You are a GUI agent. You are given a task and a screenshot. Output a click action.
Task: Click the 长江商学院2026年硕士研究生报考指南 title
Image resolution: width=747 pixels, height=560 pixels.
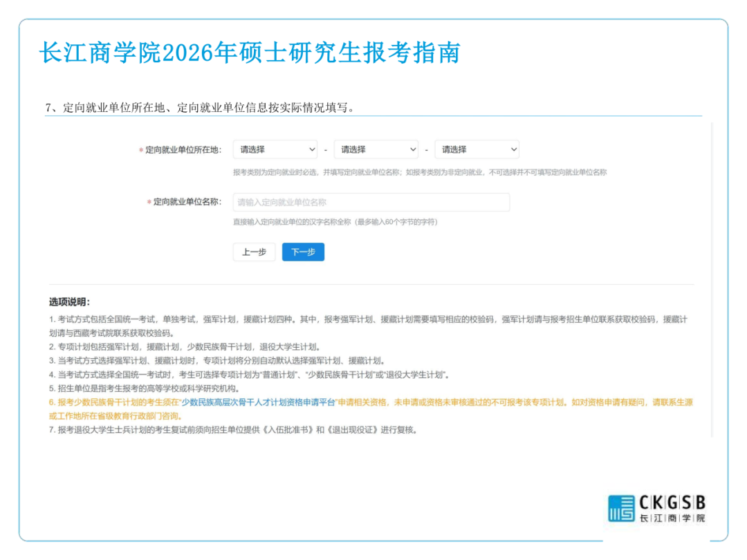click(250, 53)
